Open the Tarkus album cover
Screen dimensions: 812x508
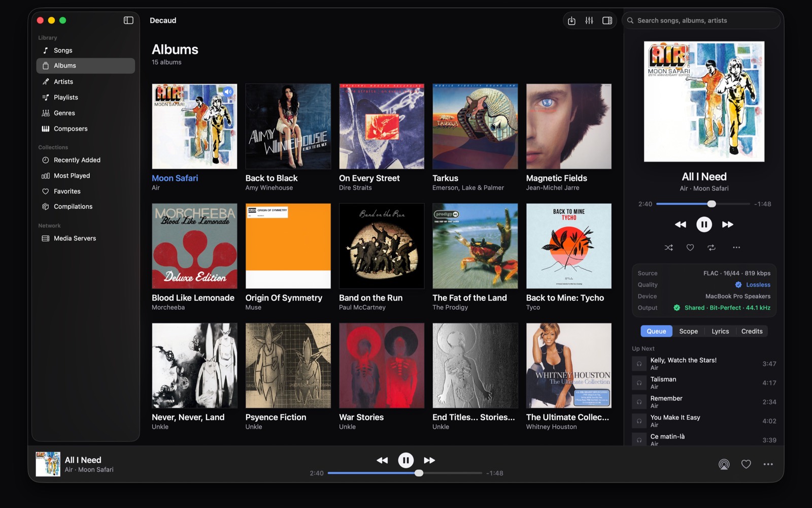475,126
